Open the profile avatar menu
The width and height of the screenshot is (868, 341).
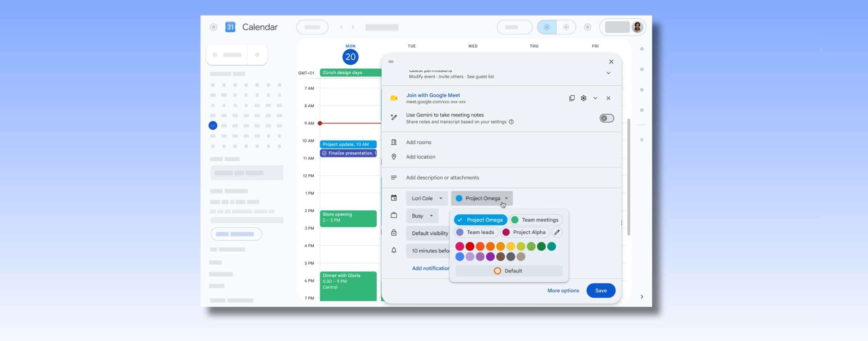(x=637, y=27)
